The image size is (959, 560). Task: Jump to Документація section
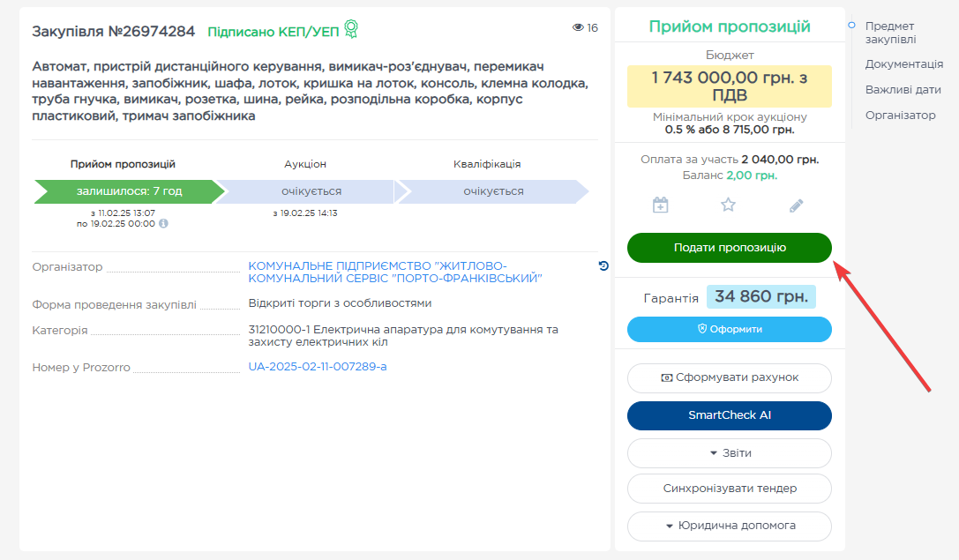[x=903, y=64]
